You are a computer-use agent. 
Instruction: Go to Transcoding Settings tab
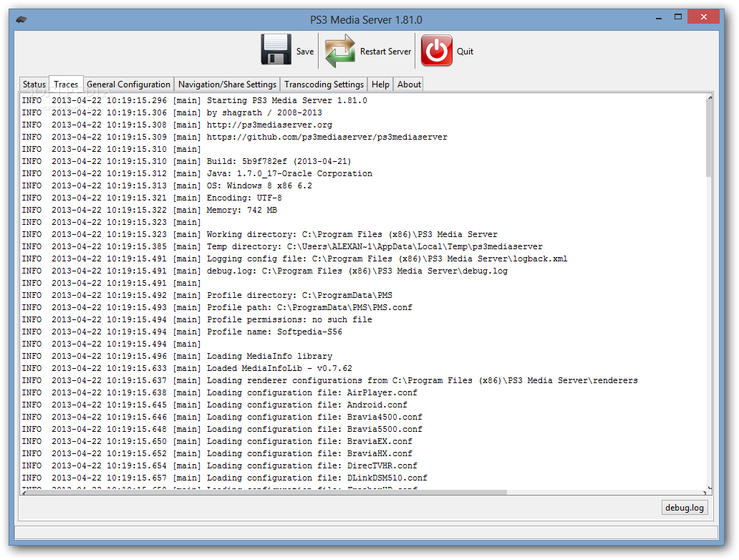click(324, 85)
